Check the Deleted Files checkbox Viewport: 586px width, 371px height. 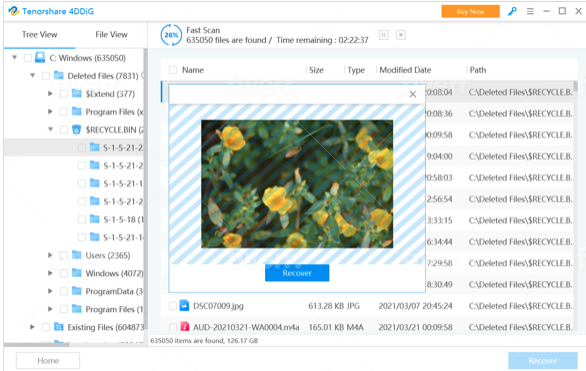pos(46,76)
